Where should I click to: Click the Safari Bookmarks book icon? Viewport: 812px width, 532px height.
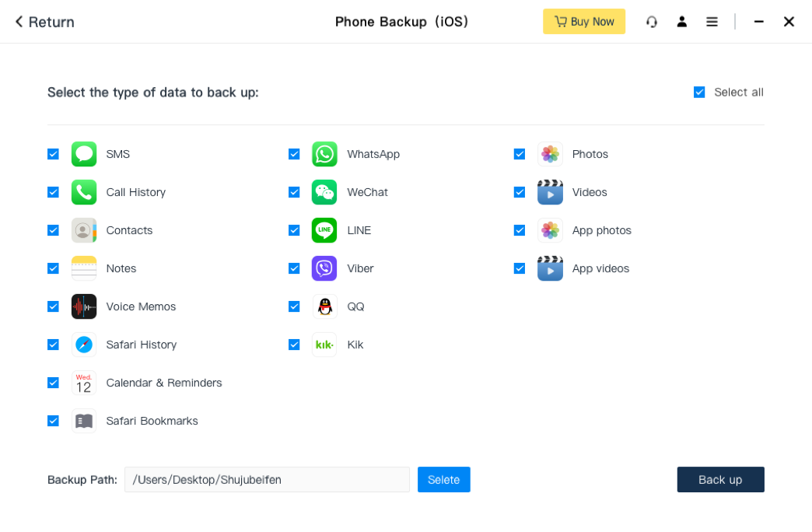pyautogui.click(x=84, y=421)
